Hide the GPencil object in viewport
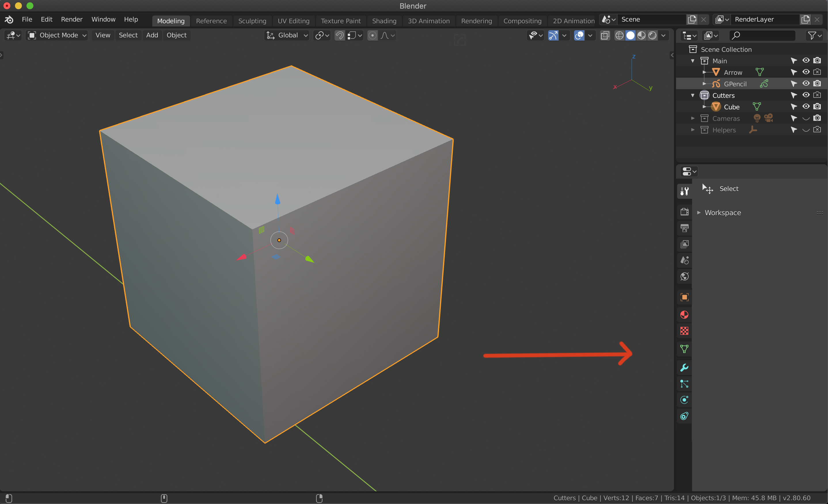Viewport: 828px width, 504px height. (806, 83)
